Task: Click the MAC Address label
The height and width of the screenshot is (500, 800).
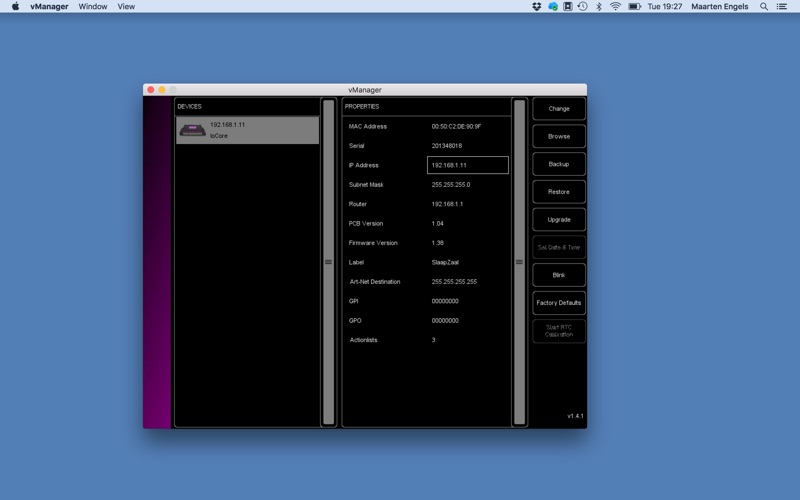Action: (x=367, y=127)
